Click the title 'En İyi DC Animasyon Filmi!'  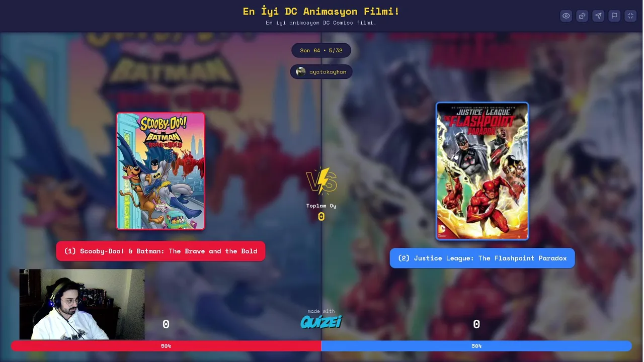321,11
